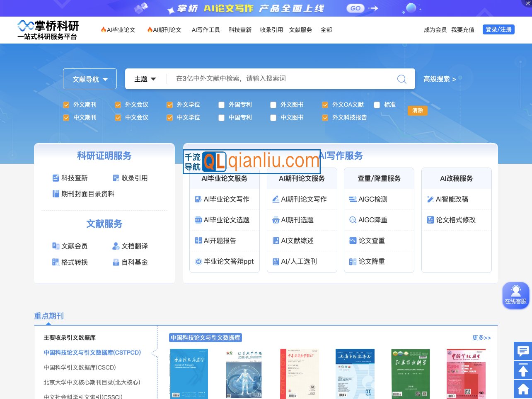Click the back-to-top arrow icon
Screen dimensions: 532x399
pyautogui.click(x=522, y=370)
